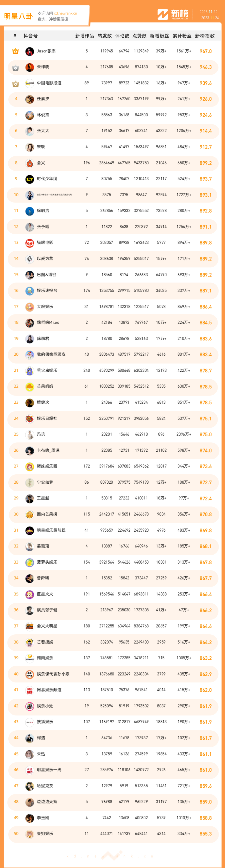Click the 点赞数 column header
Viewport: 225px width, 868px height.
pos(139,36)
